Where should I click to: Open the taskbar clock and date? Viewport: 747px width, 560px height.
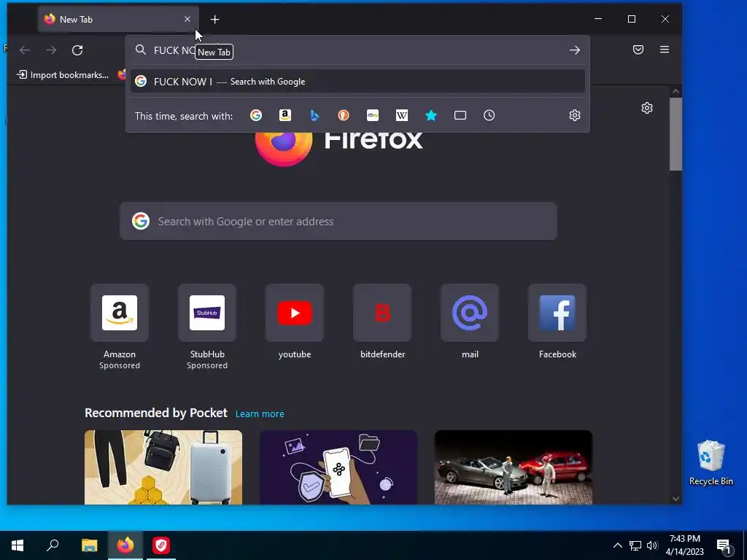[684, 545]
